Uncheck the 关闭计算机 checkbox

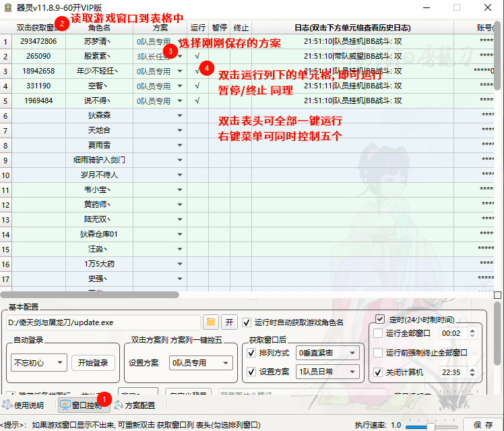378,372
